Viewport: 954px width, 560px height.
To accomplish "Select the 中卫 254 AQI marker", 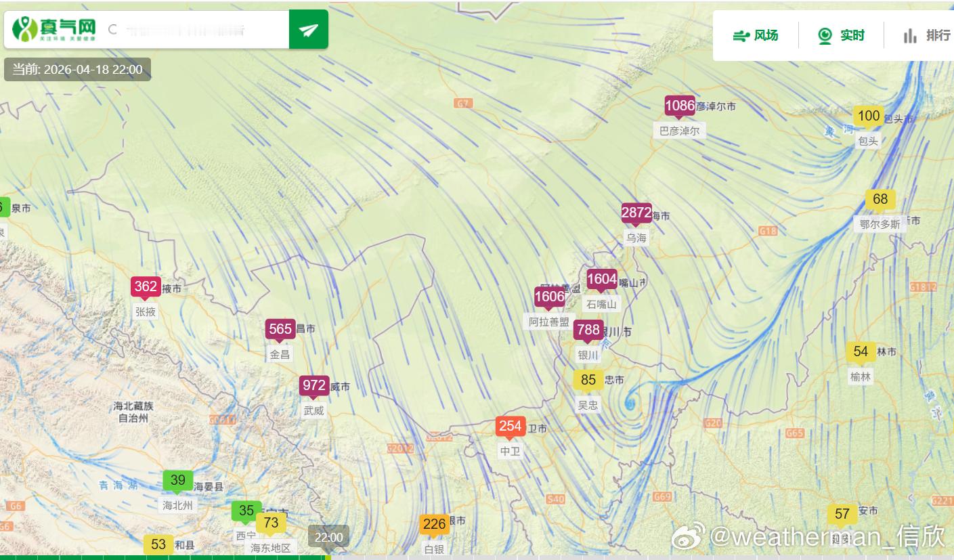I will [511, 427].
